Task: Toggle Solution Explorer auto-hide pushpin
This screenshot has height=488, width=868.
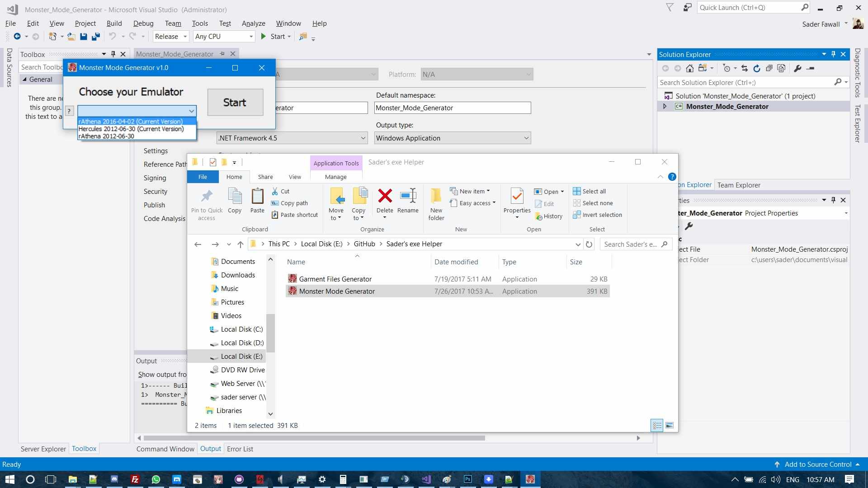Action: click(x=833, y=54)
